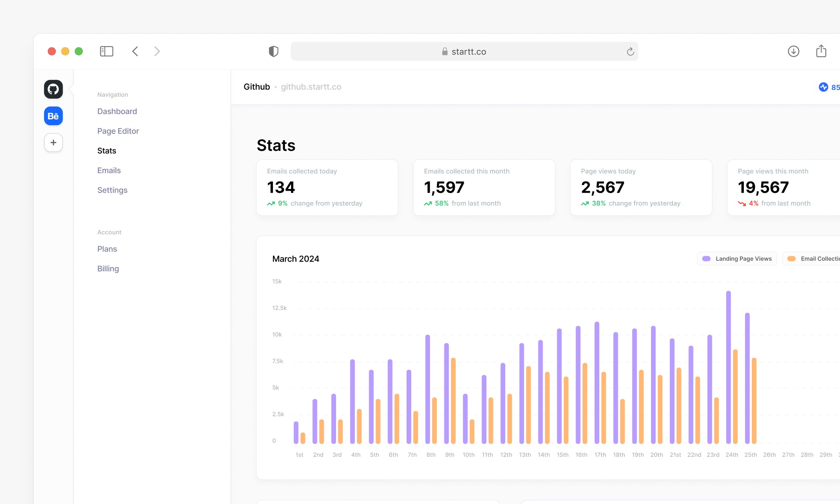Click the '19,567' page views count

point(763,187)
